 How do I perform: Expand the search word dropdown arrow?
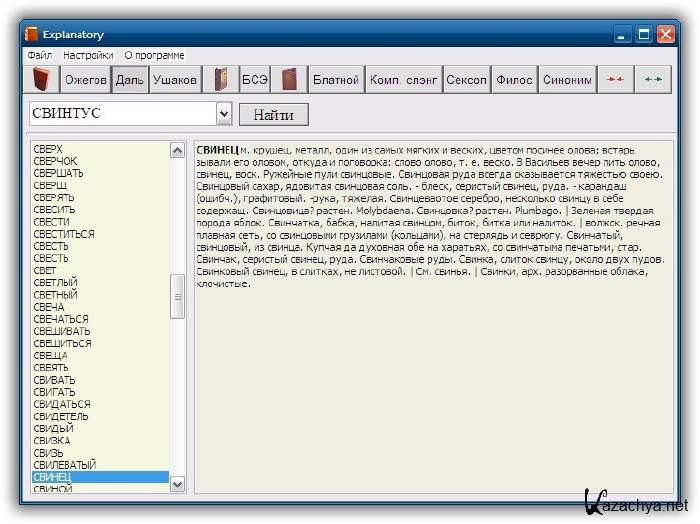click(224, 114)
